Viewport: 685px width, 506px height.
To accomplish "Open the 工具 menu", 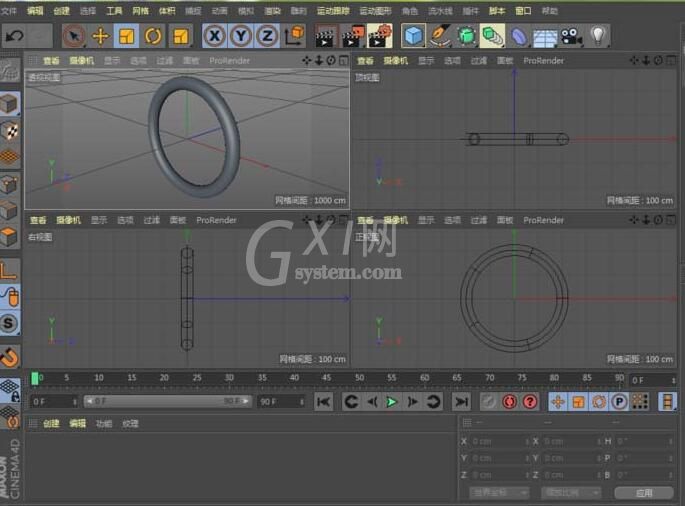I will 114,10.
